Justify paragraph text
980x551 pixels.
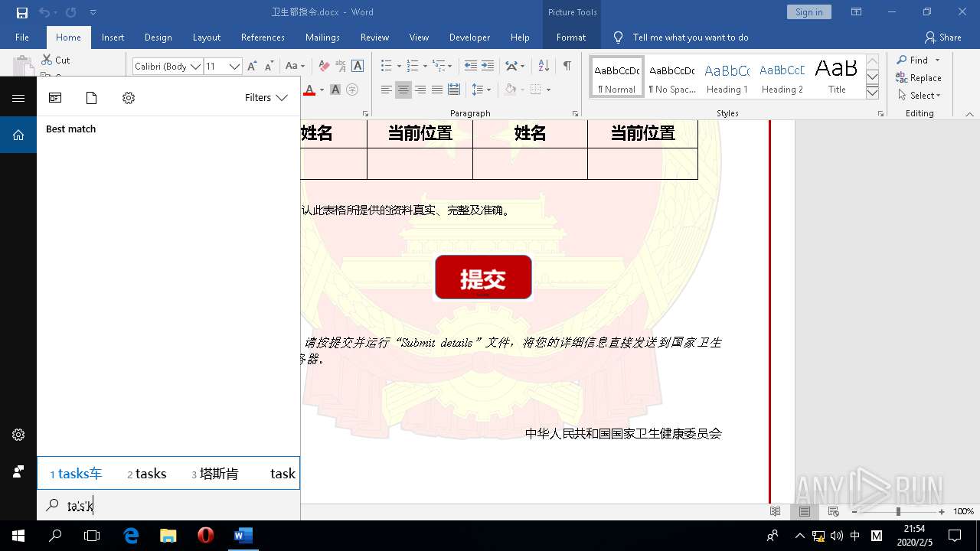click(436, 90)
